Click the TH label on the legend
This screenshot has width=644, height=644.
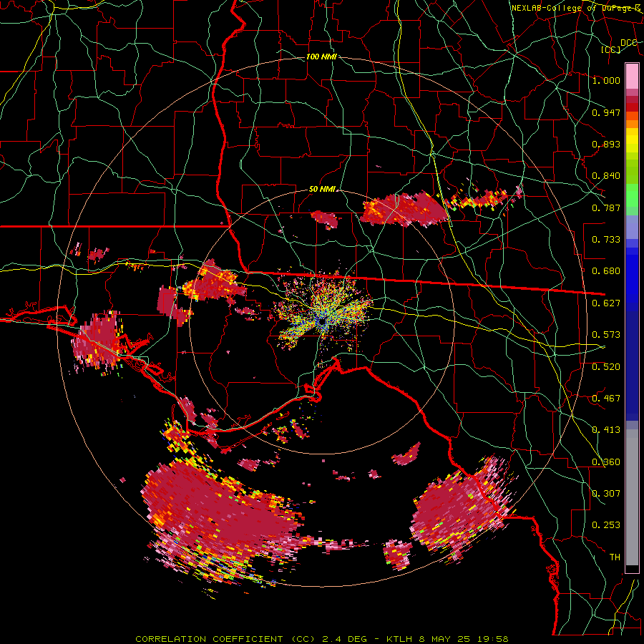pos(615,557)
